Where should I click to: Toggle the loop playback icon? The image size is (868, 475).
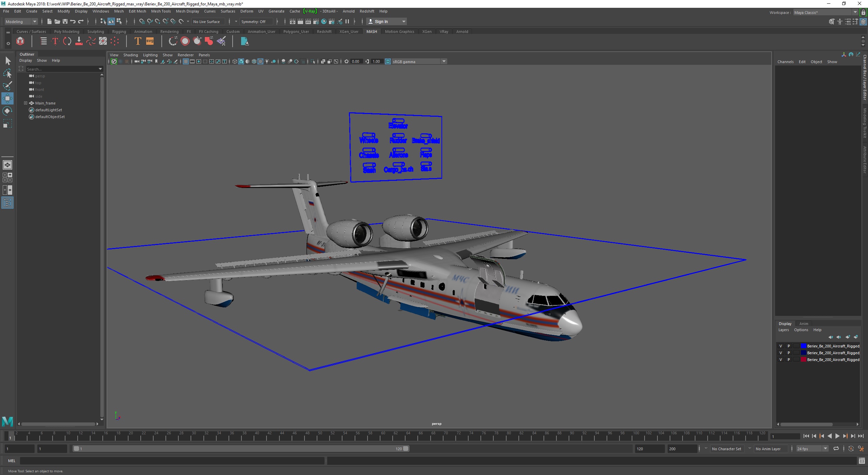point(836,449)
